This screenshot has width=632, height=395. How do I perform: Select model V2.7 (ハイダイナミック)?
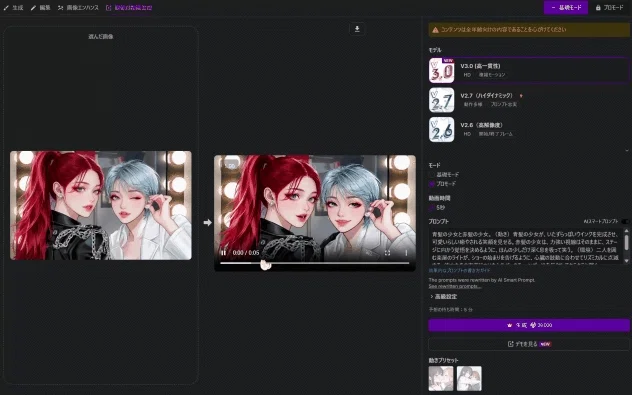(528, 100)
